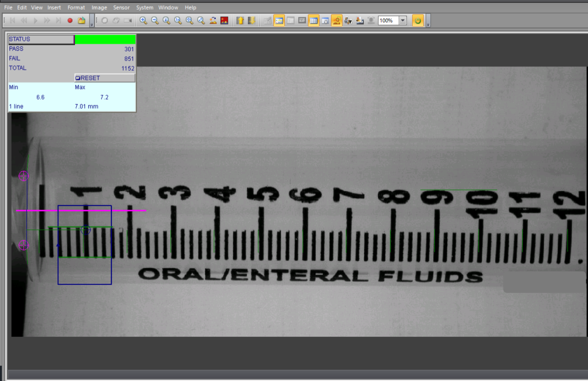Expand the playback toolbar options arrow
588x381 pixels.
[92, 25]
